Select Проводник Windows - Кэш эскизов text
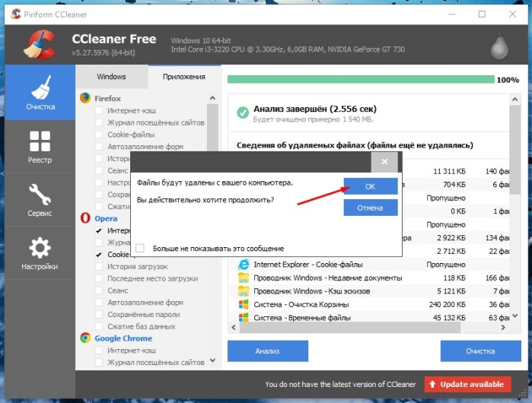This screenshot has height=403, width=532. (x=312, y=291)
